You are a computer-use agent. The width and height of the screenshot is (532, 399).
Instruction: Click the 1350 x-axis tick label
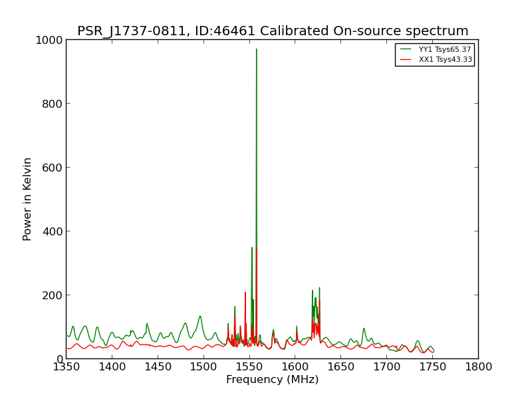coord(66,367)
